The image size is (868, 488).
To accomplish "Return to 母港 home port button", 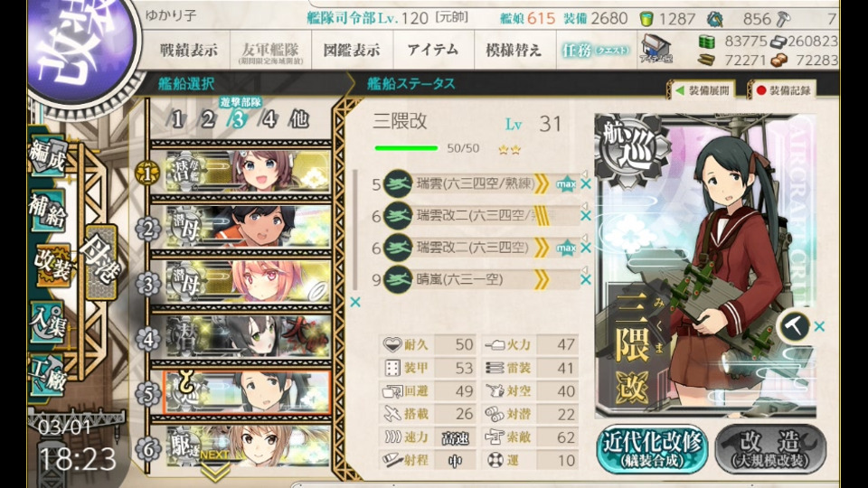I will (x=101, y=261).
